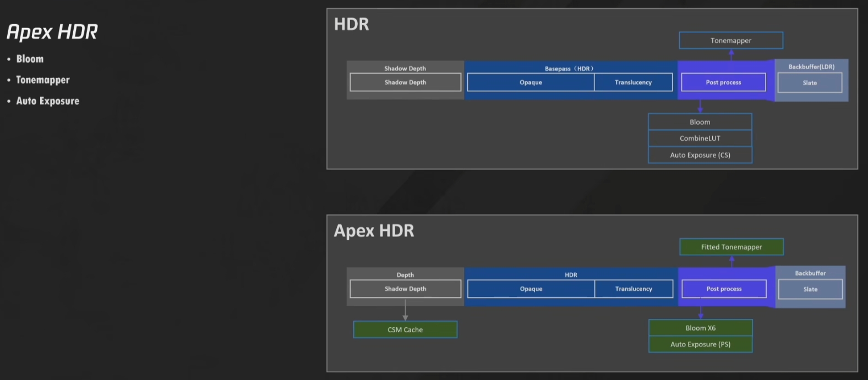Click the Bloom box under HDR Post process
868x380 pixels.
pyautogui.click(x=700, y=122)
